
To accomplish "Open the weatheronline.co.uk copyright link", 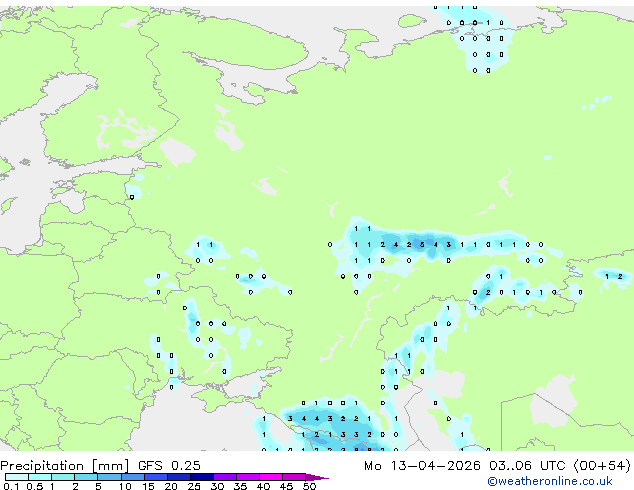I will (x=550, y=481).
